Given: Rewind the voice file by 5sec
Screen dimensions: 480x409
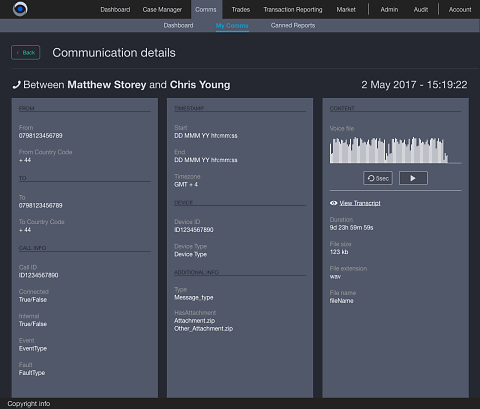Looking at the screenshot, I should click(x=378, y=178).
